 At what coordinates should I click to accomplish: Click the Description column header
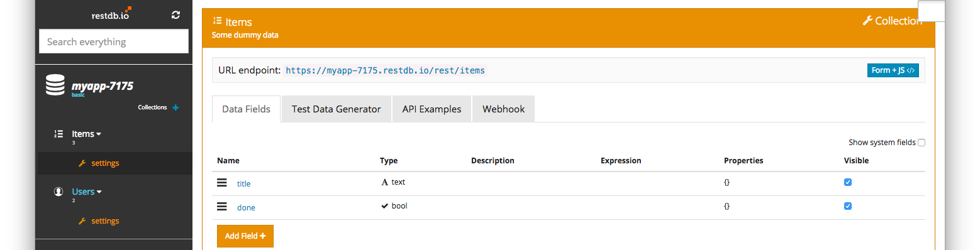(493, 161)
